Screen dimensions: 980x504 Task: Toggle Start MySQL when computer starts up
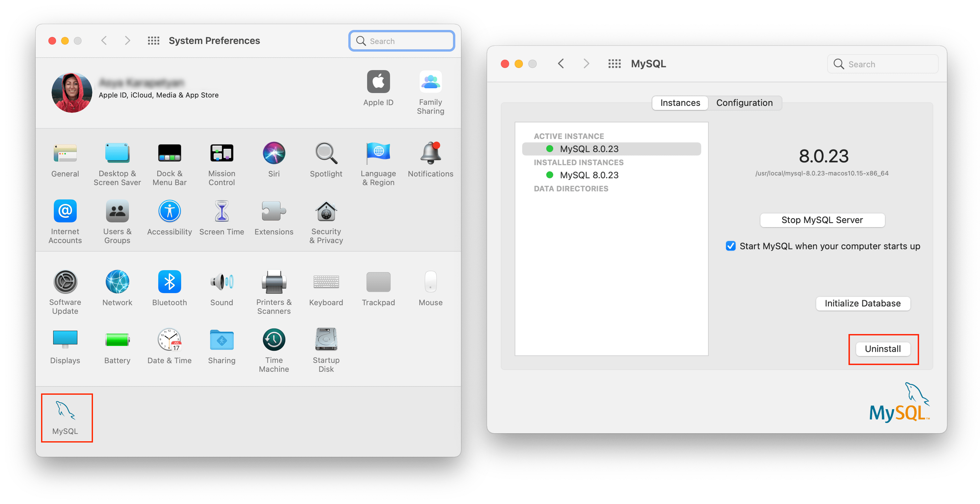[730, 246]
